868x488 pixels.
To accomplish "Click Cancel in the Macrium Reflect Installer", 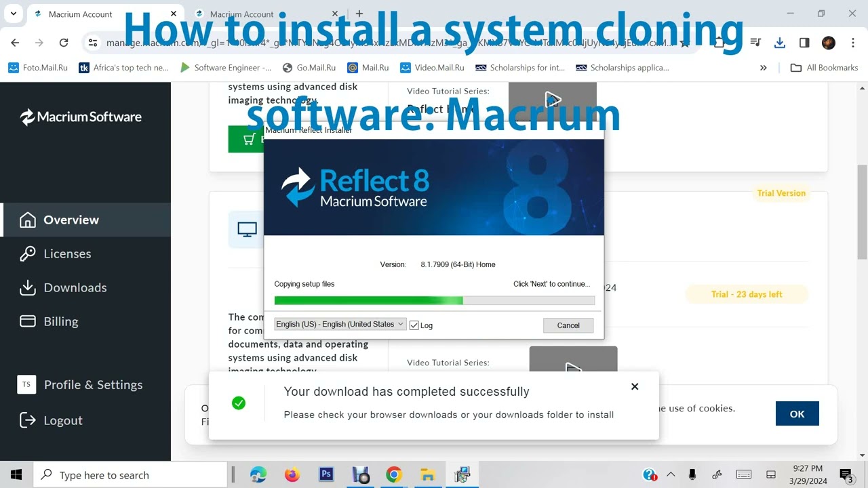I will pyautogui.click(x=568, y=325).
